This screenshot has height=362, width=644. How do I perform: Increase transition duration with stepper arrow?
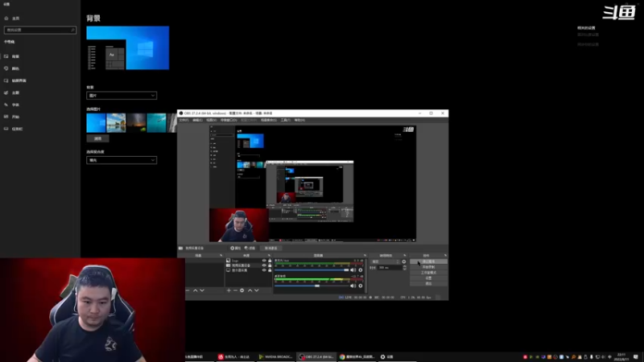coord(405,266)
